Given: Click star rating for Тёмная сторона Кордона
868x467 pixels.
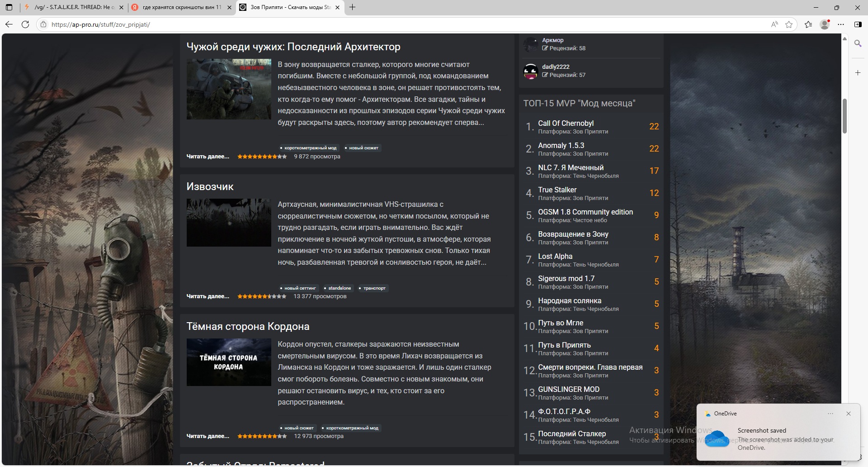Looking at the screenshot, I should pos(262,436).
